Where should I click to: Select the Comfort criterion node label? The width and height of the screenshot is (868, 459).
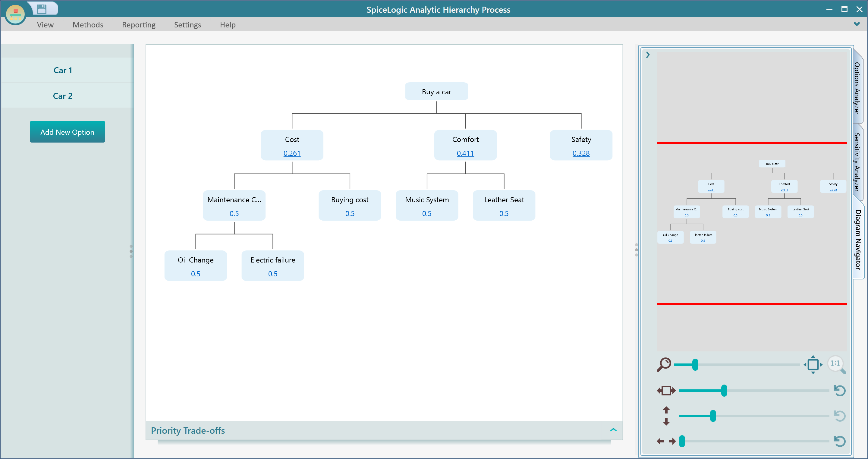click(465, 139)
